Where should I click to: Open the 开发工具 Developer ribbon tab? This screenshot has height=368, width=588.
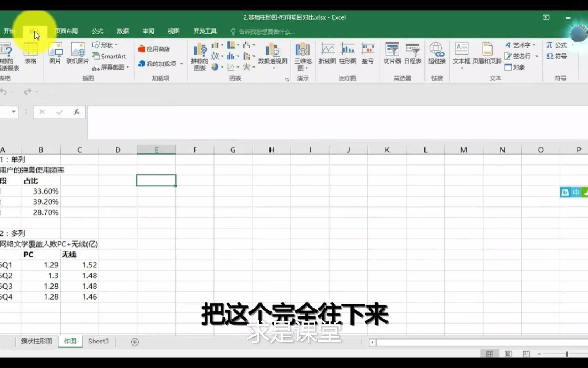[205, 31]
